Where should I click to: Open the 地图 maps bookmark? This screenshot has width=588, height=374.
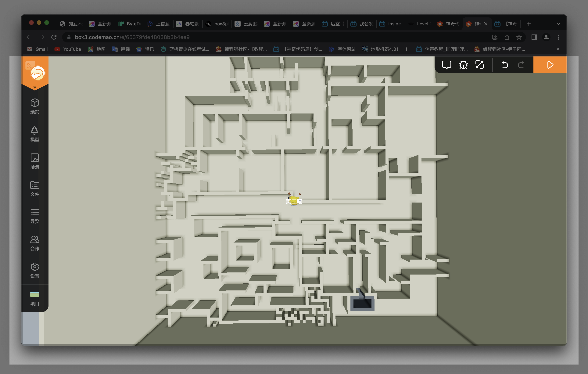[x=97, y=49]
